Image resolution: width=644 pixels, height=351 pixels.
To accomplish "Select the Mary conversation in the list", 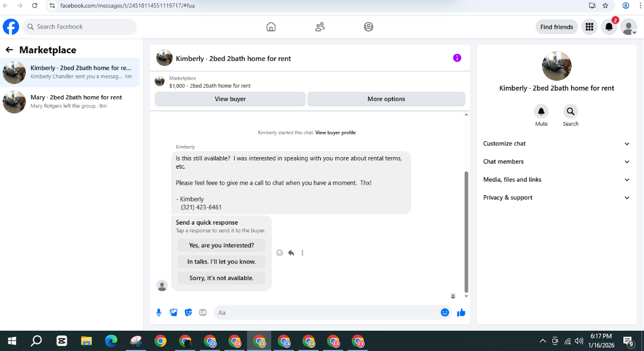I will click(x=70, y=102).
